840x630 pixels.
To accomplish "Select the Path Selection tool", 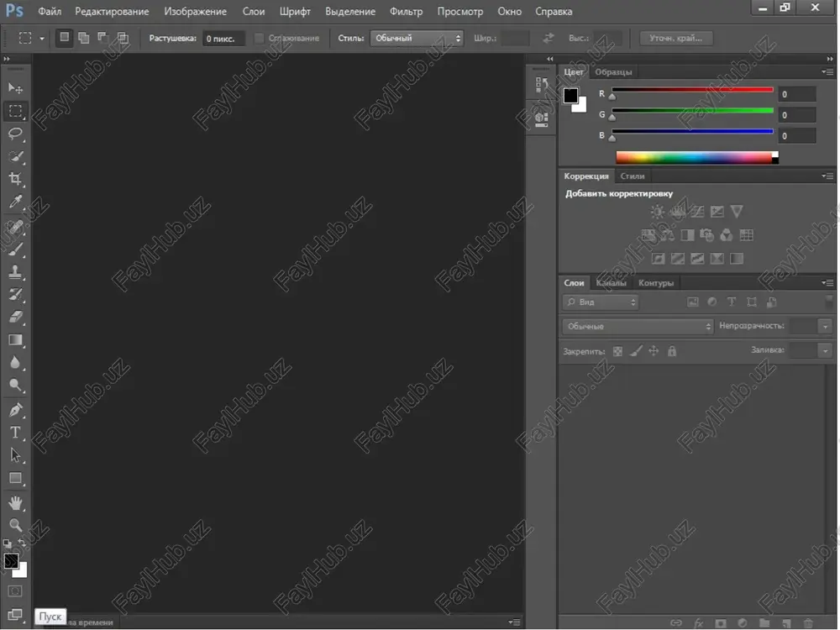I will click(15, 455).
